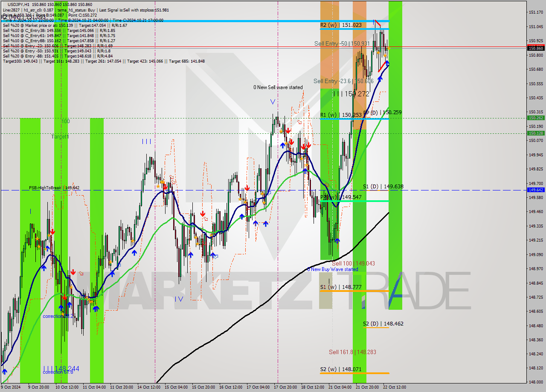The width and height of the screenshot is (546, 392).
Task: Click the 'correction 61.8' label
Action: (58, 372)
